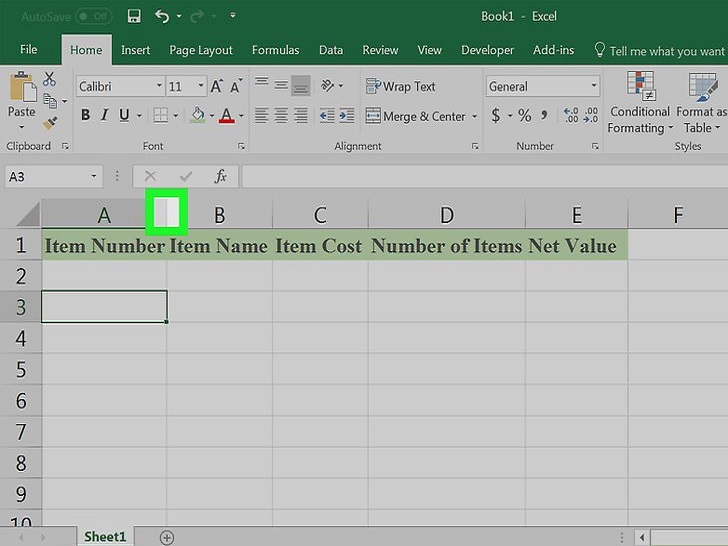Click the Redo arrow icon

(x=197, y=17)
